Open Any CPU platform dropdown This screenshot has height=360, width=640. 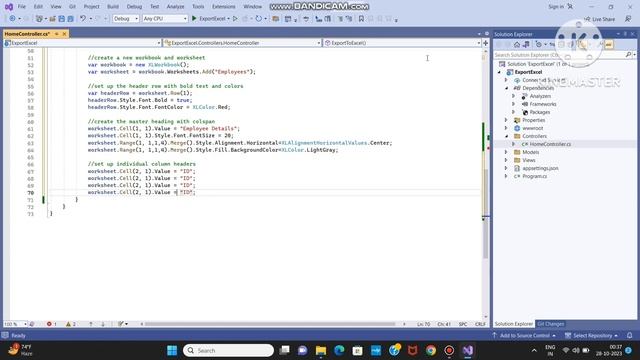(165, 19)
